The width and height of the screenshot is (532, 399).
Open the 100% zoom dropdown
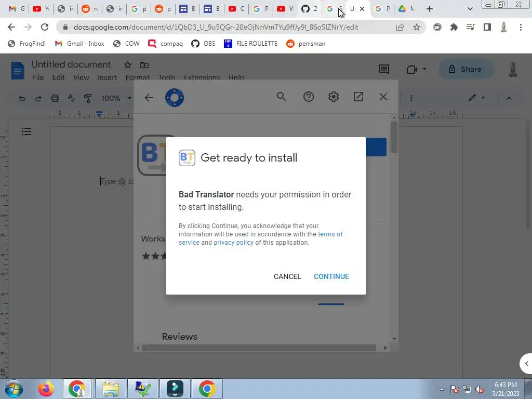tap(116, 98)
